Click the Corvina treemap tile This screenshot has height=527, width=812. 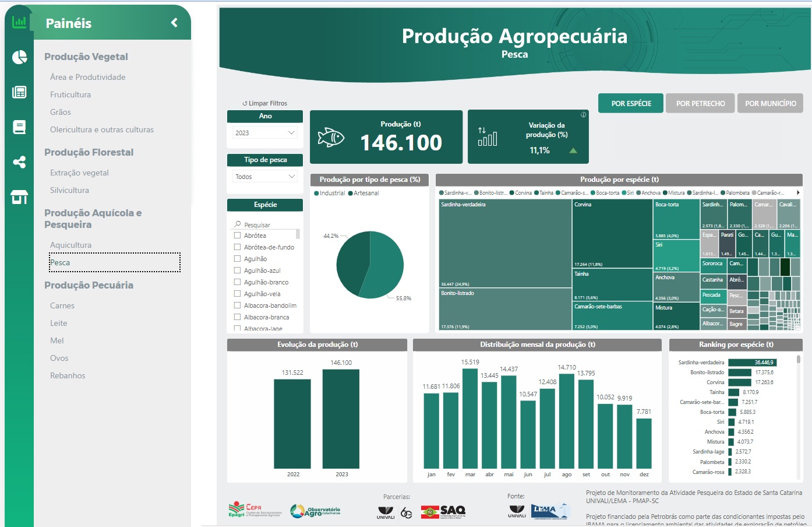(612, 234)
